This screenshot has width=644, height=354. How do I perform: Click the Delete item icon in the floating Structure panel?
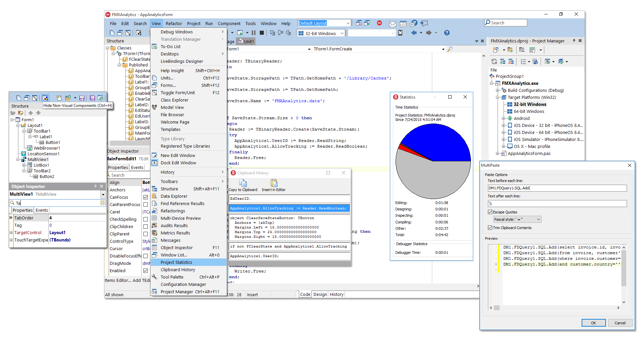[21, 113]
